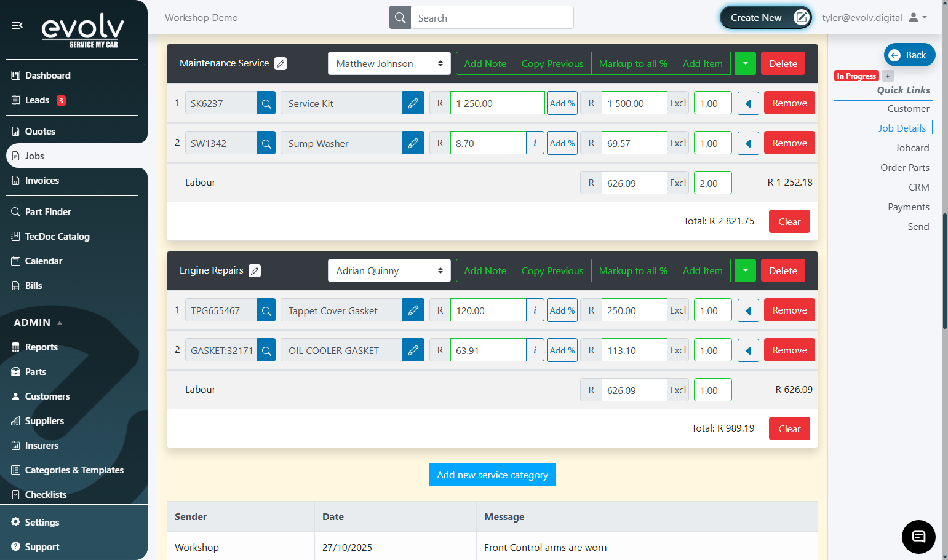Open the tyler@evolv.digital account menu
The image size is (948, 560).
click(x=874, y=18)
